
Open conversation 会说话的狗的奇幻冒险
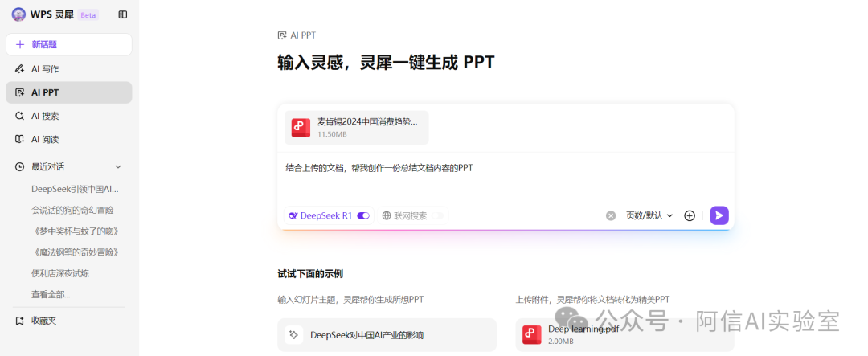[72, 210]
